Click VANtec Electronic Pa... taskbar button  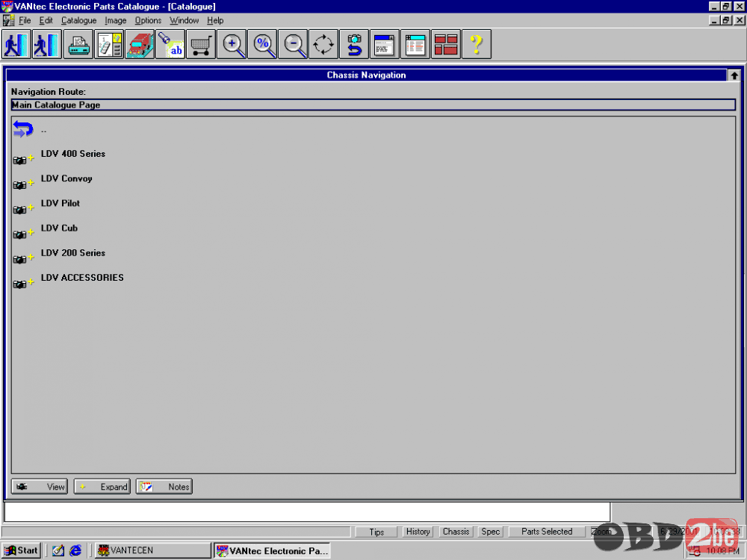[x=272, y=550]
